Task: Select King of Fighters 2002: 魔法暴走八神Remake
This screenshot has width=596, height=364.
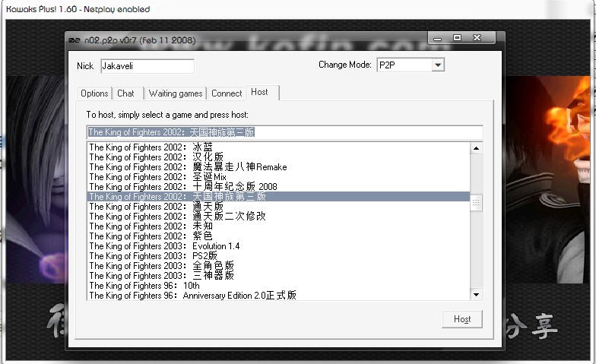Action: (x=278, y=167)
